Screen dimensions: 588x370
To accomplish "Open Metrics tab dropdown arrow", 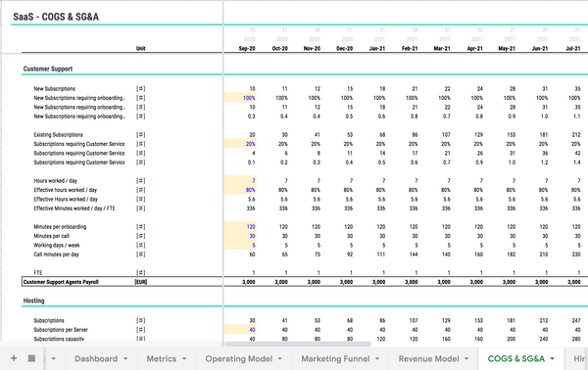I will pyautogui.click(x=184, y=359).
